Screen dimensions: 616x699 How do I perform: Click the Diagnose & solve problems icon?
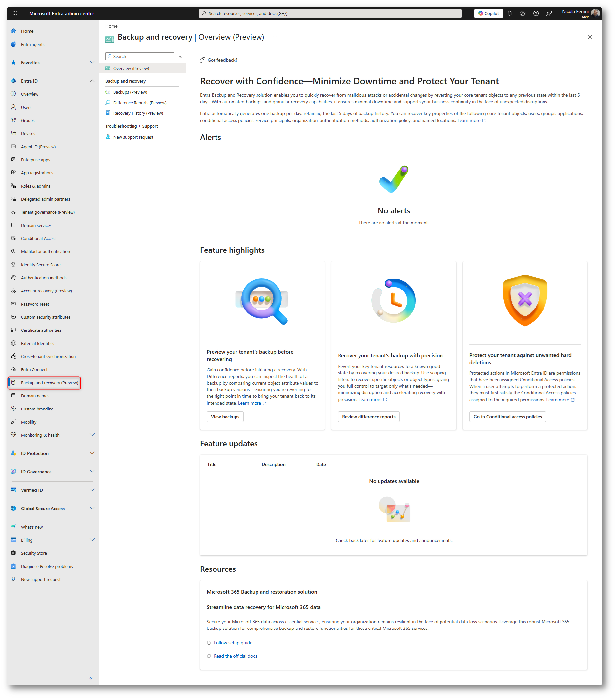[x=13, y=566]
